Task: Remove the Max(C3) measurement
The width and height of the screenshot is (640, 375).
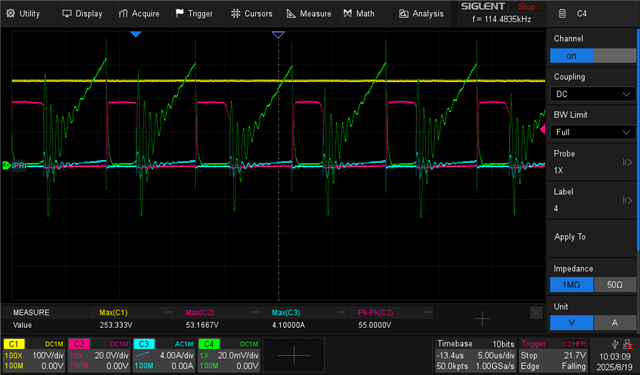Action: [x=341, y=312]
